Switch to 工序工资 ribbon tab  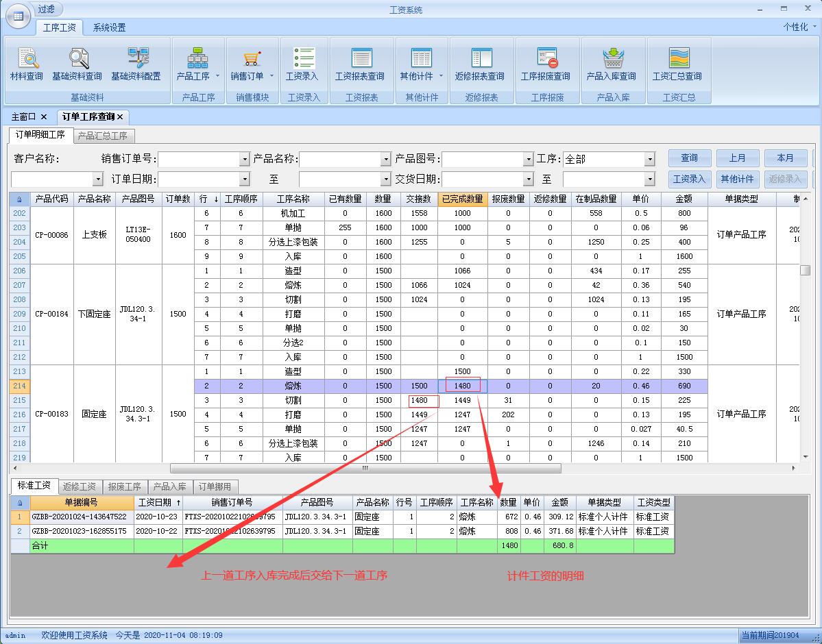point(59,27)
